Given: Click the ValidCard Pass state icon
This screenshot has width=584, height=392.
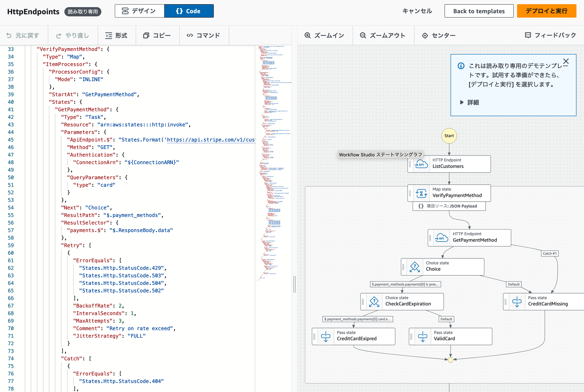Looking at the screenshot, I should point(422,336).
